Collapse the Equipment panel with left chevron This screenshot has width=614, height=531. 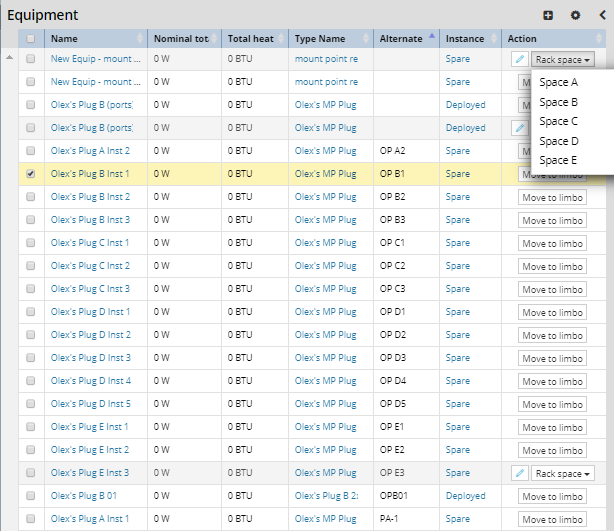(x=603, y=15)
